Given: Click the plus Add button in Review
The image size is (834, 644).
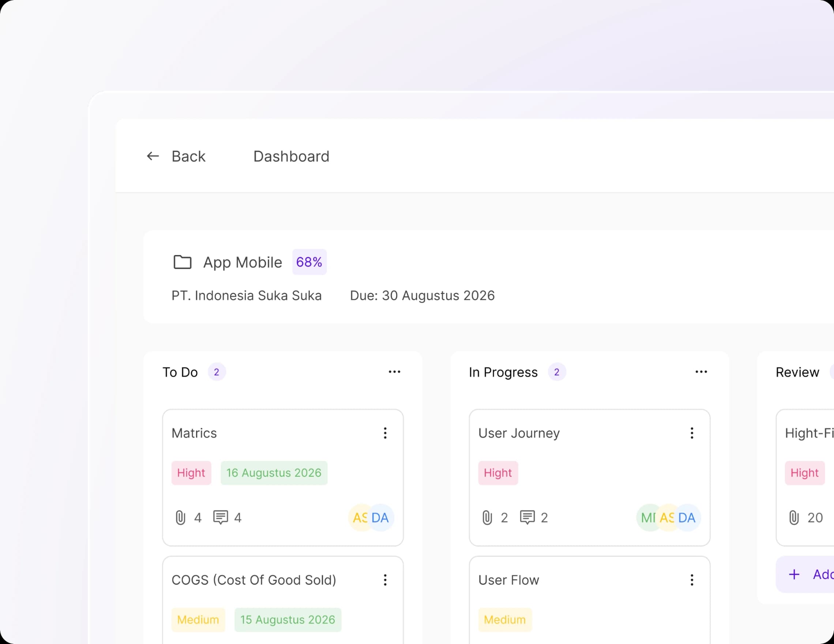Looking at the screenshot, I should pyautogui.click(x=805, y=574).
